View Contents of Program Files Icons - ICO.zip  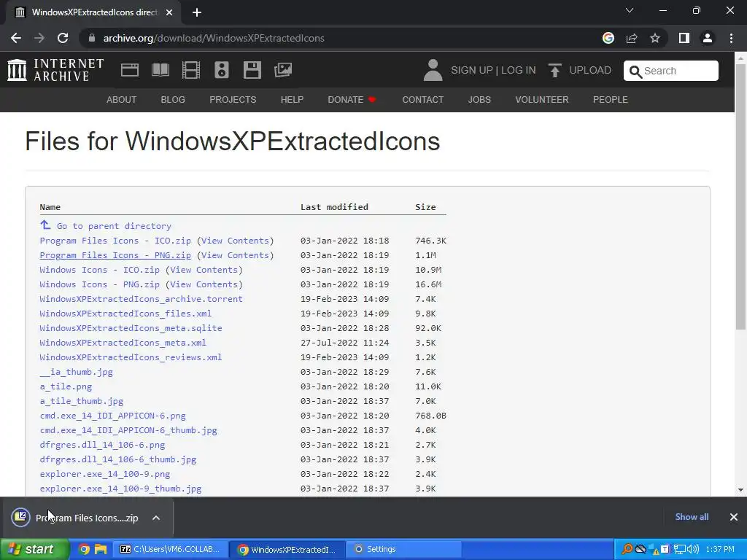click(x=235, y=241)
